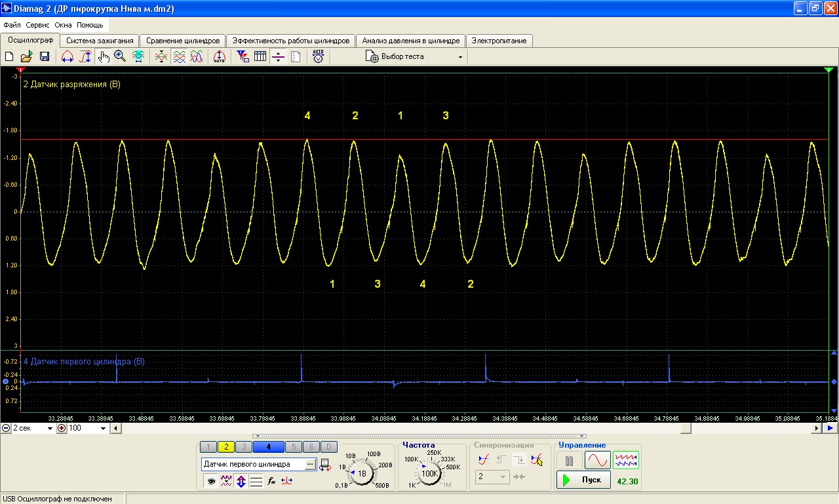Save the recording with the floppy disk icon
The width and height of the screenshot is (839, 504).
[45, 57]
